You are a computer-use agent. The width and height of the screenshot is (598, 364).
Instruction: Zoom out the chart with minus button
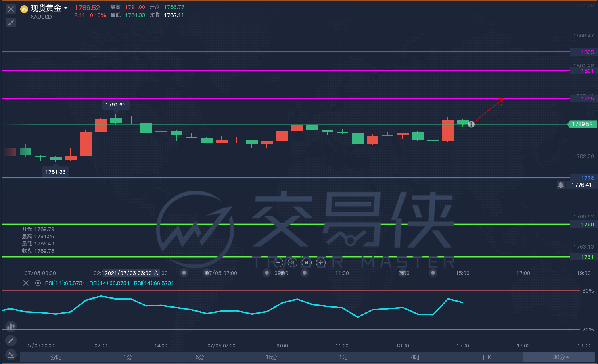(278, 263)
